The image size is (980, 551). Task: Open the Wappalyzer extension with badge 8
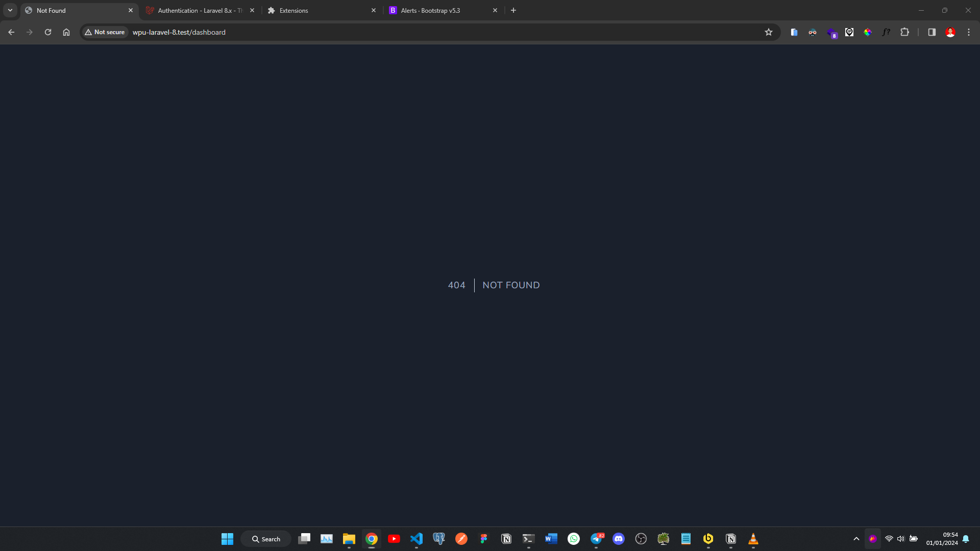click(832, 32)
